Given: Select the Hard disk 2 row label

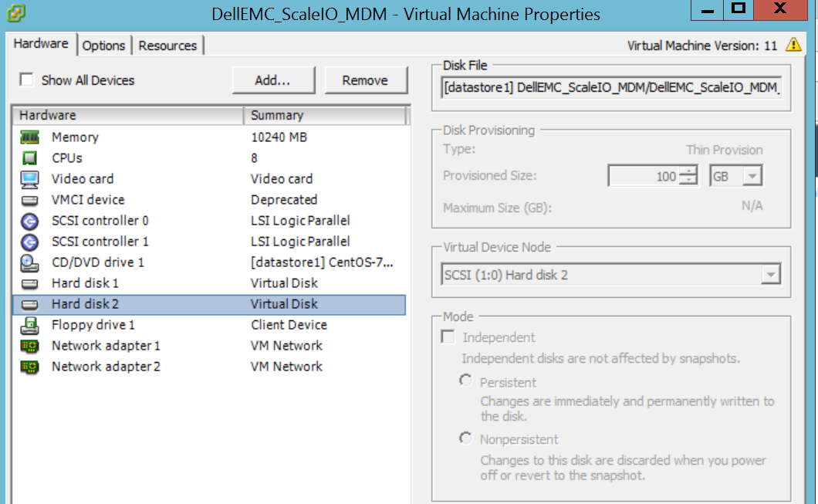Looking at the screenshot, I should (x=85, y=304).
